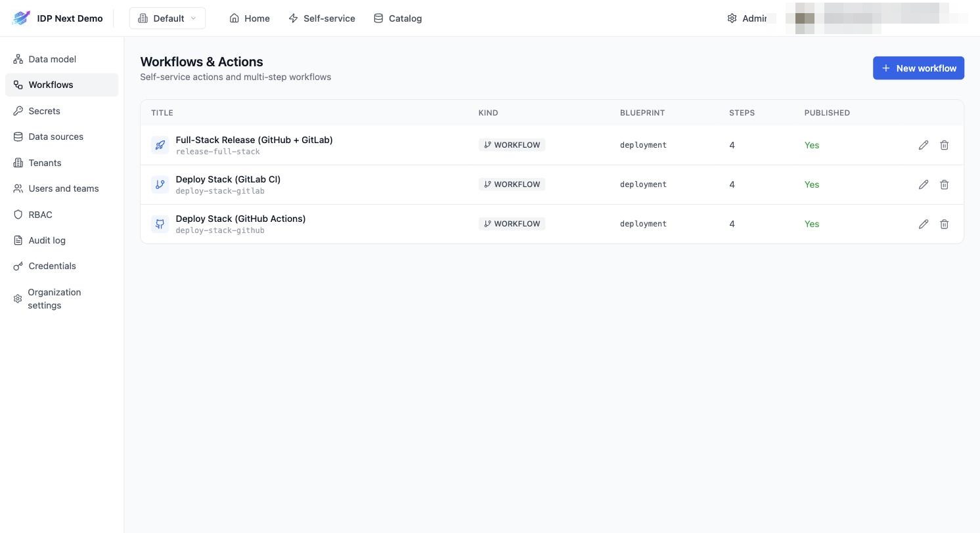Image resolution: width=980 pixels, height=533 pixels.
Task: Click the Workflows & Actions heading
Action: 202,62
